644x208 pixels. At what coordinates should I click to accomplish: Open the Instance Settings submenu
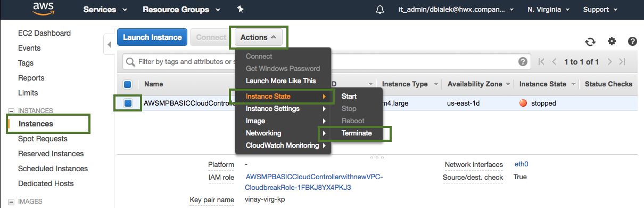click(x=283, y=109)
